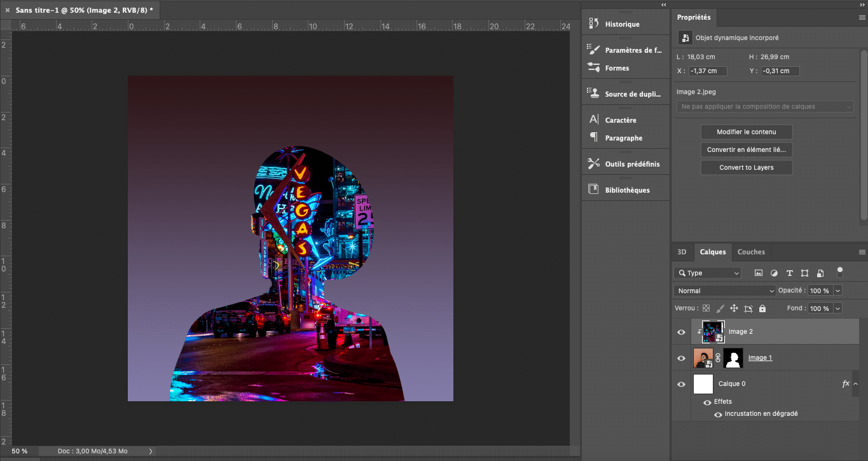Lock artboard nesting icon
The height and width of the screenshot is (461, 868).
[x=748, y=308]
